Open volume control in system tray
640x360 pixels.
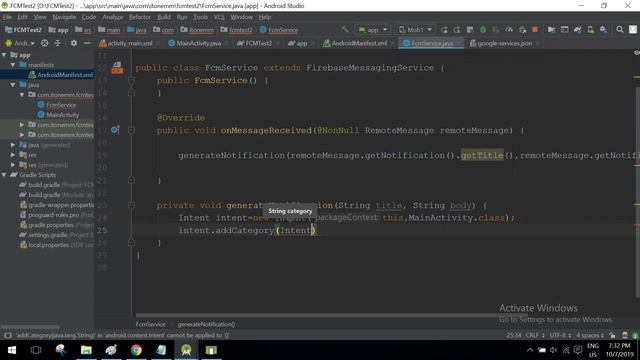[x=553, y=350]
